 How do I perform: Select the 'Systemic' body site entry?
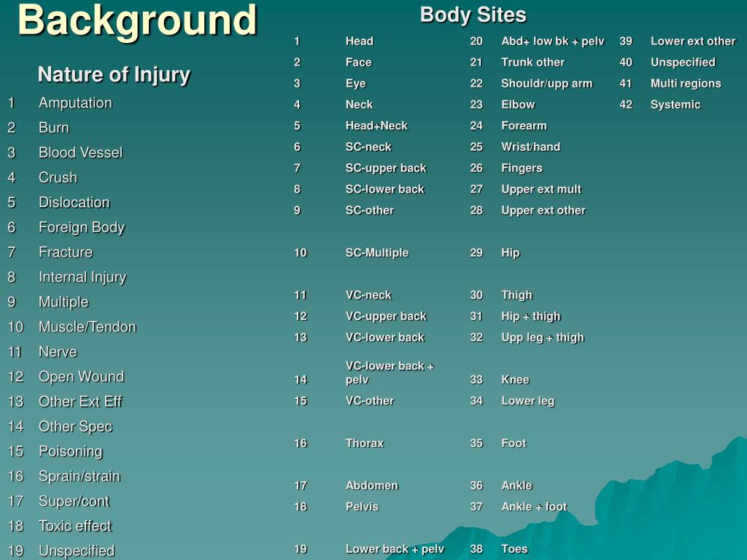pos(676,104)
